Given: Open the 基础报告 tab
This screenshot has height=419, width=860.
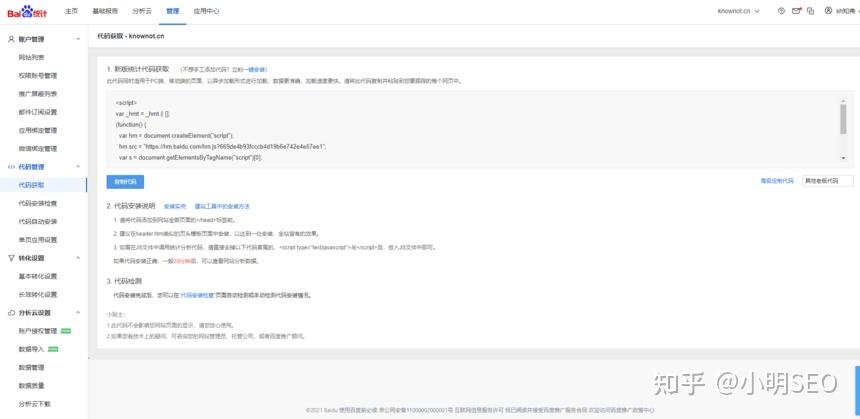Looking at the screenshot, I should [105, 11].
